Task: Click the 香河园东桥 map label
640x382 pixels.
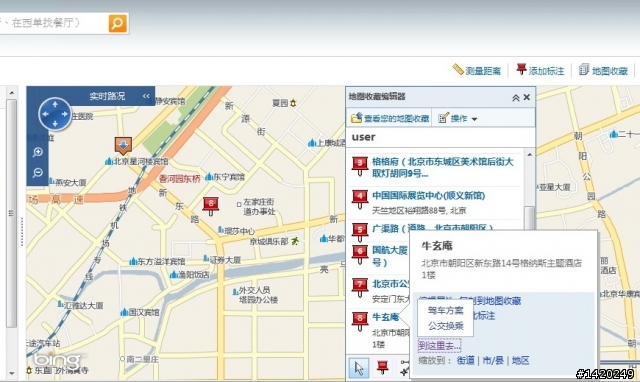Action: point(180,179)
